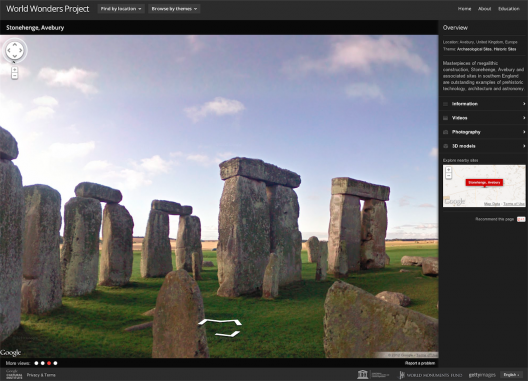Click the Google logo on the mini map

455,201
